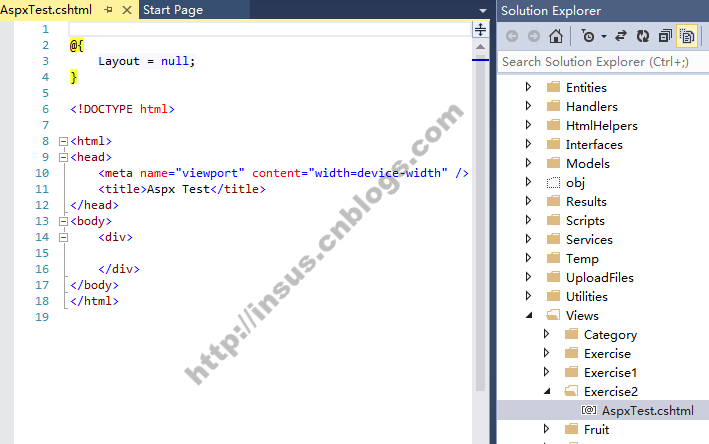Select the UploadFiles folder icon

pos(553,276)
